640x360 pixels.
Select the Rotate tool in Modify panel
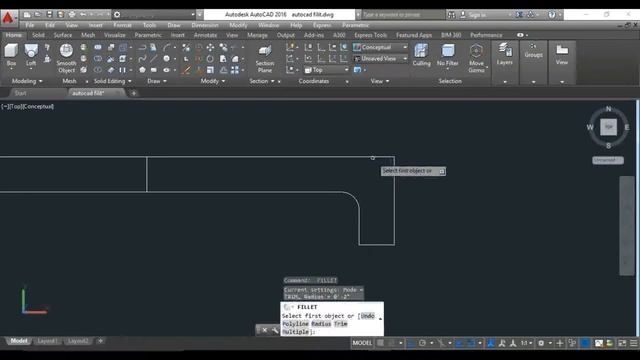(210, 59)
